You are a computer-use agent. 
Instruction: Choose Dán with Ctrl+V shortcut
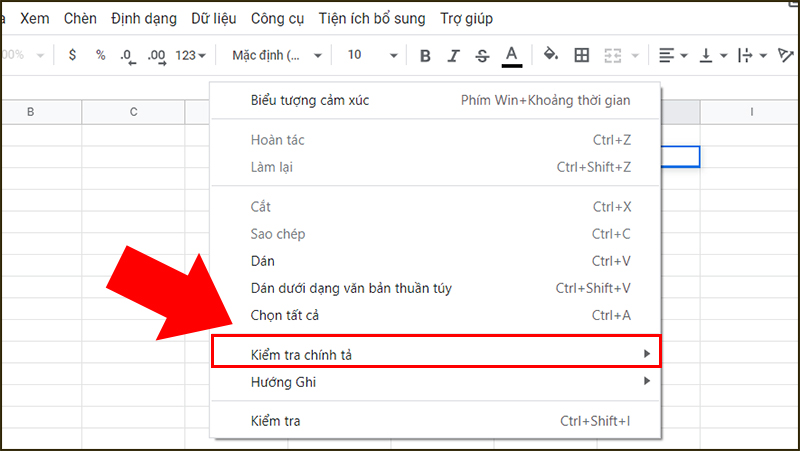436,261
